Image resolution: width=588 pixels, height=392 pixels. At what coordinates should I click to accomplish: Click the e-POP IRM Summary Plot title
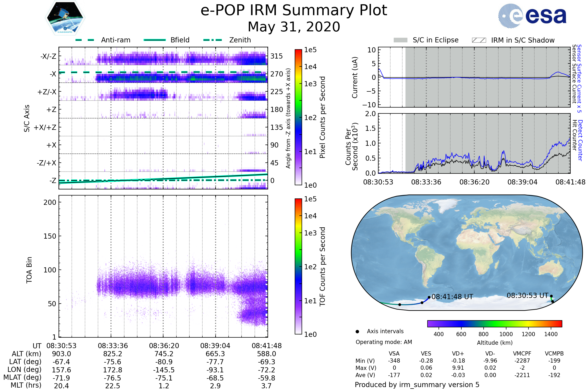point(294,11)
